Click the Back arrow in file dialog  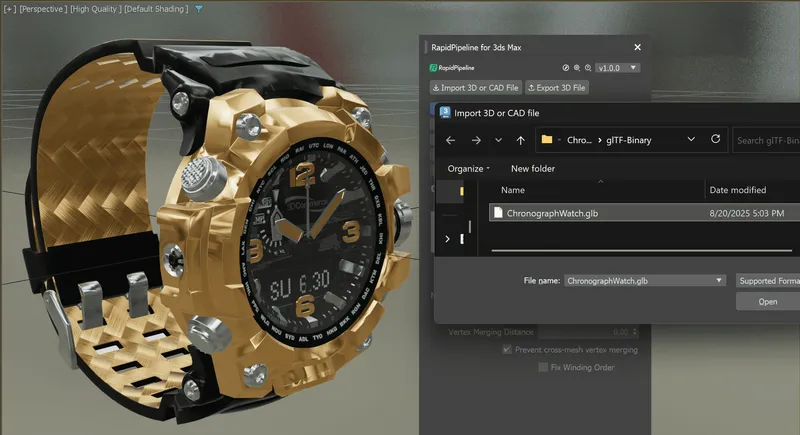(450, 140)
